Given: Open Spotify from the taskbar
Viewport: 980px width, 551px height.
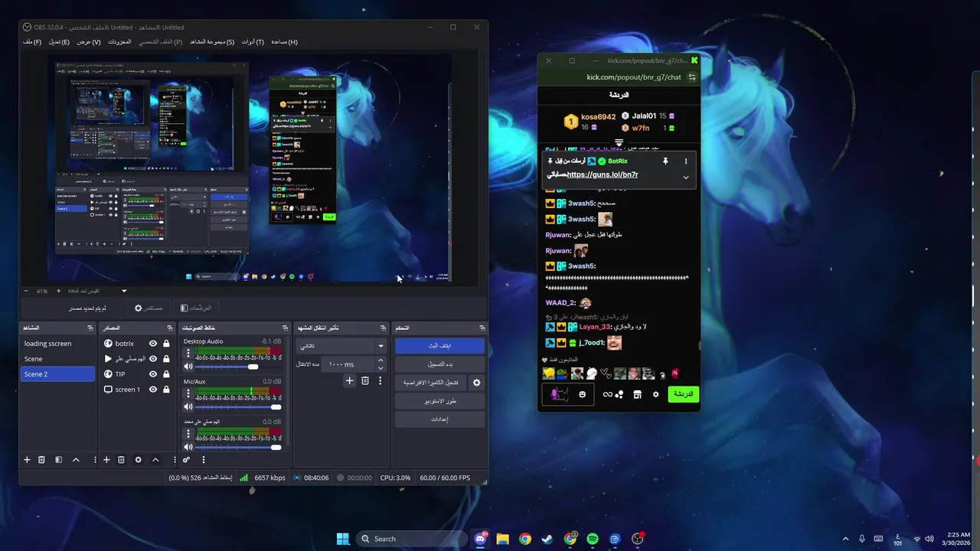Looking at the screenshot, I should click(x=593, y=539).
